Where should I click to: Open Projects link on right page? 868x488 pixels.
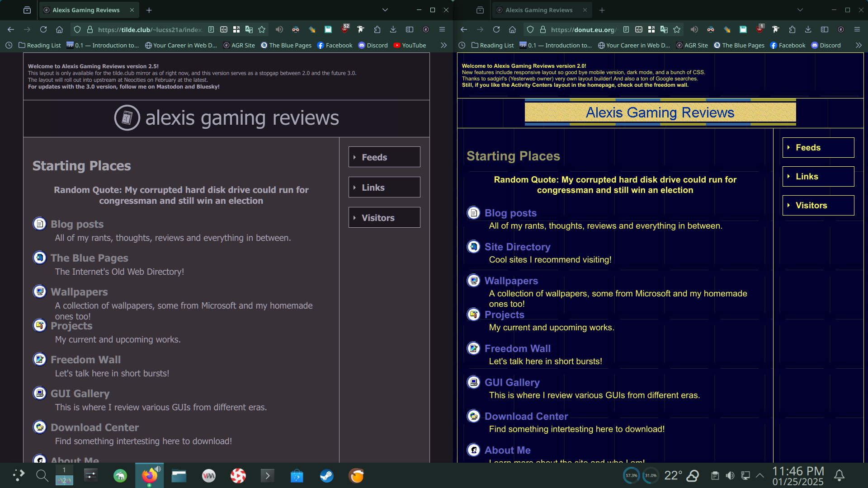505,314
